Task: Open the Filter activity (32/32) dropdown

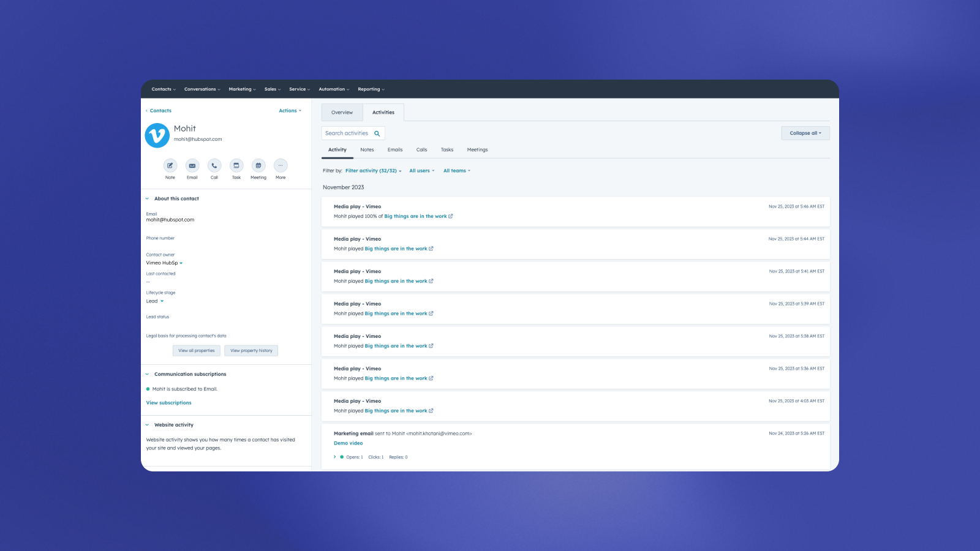Action: click(x=373, y=171)
